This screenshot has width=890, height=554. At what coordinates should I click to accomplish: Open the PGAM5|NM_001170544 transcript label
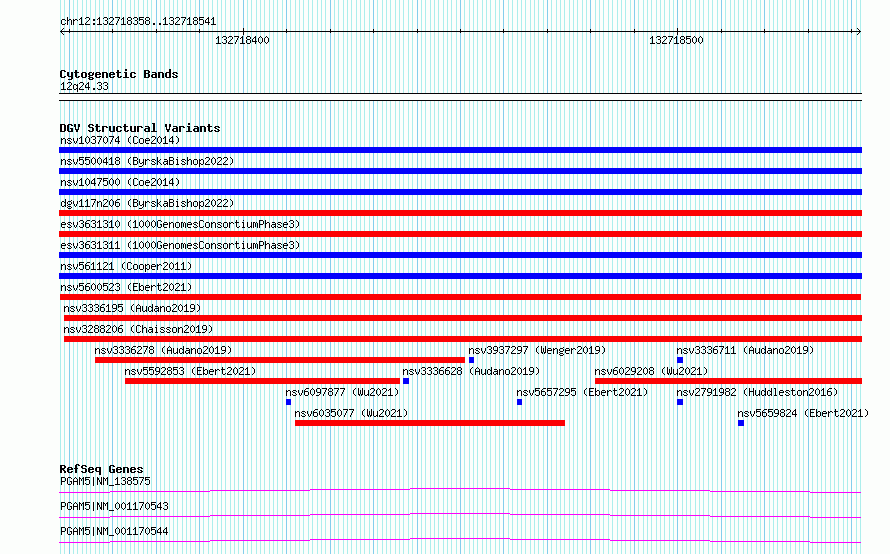[114, 531]
